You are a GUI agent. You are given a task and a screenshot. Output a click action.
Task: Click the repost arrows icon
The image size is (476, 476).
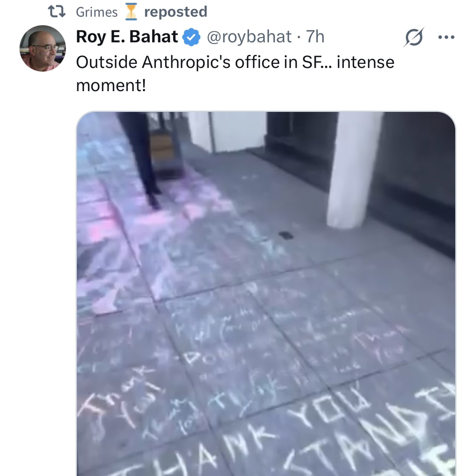tap(57, 12)
